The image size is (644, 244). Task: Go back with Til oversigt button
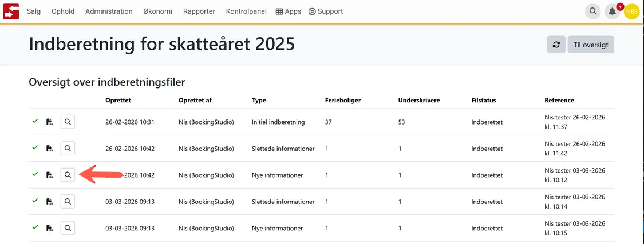[591, 45]
